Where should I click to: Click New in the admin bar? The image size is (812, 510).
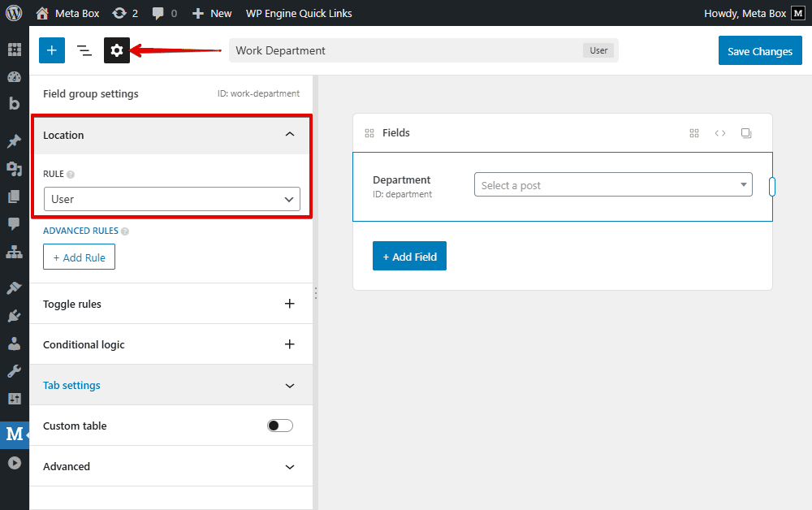tap(212, 13)
